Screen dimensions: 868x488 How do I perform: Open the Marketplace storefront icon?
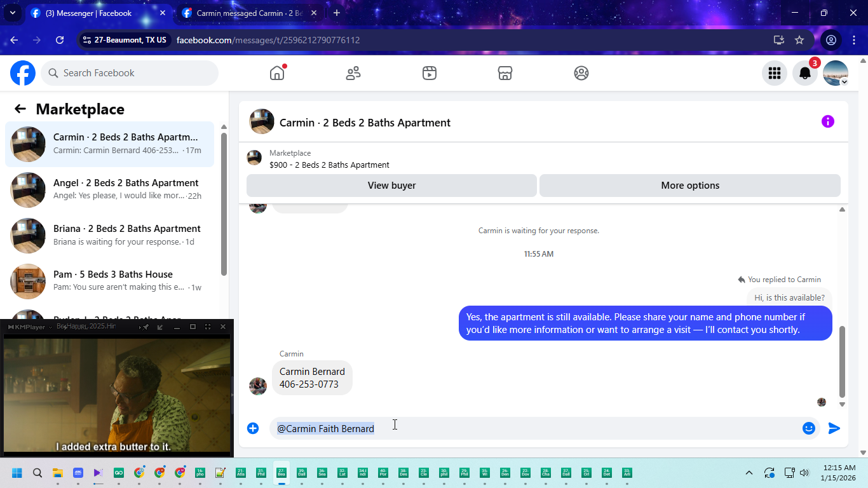tap(505, 73)
